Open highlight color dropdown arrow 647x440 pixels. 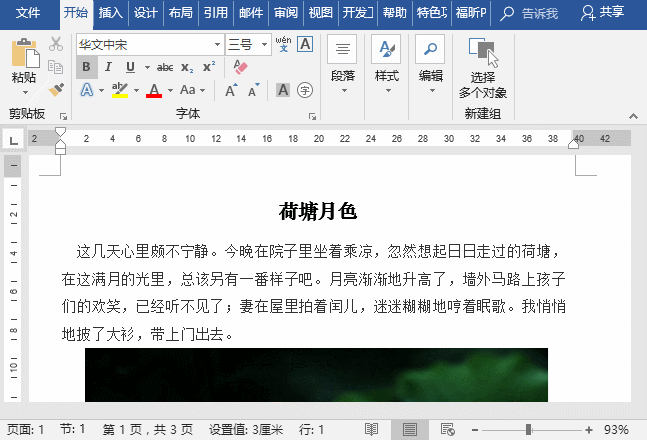(x=136, y=90)
